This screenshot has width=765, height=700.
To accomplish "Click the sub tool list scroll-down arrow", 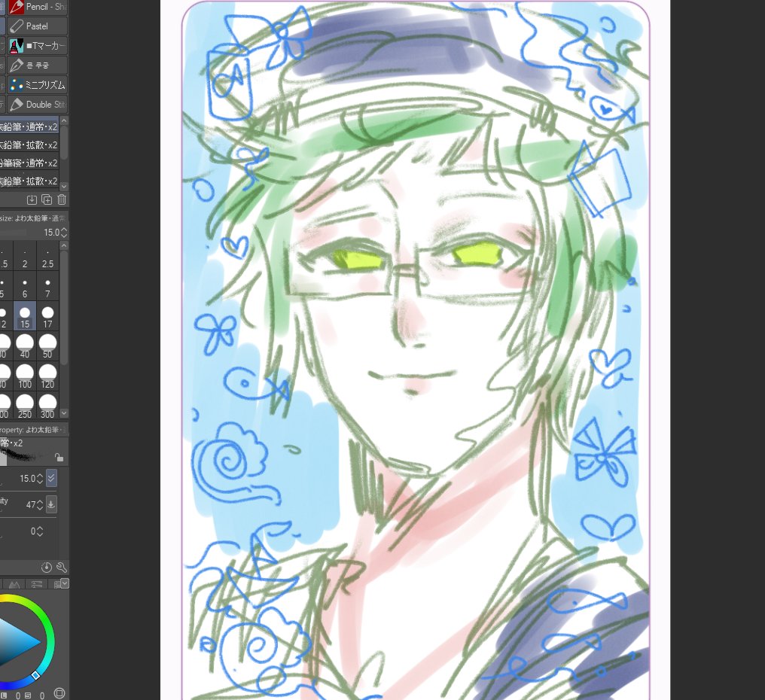I will tap(64, 187).
